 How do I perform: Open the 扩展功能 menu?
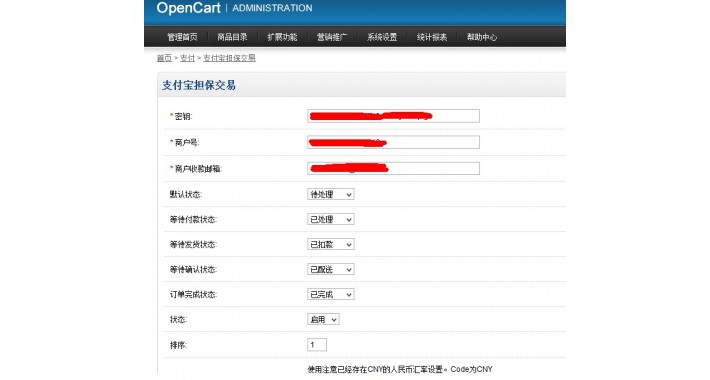(282, 37)
